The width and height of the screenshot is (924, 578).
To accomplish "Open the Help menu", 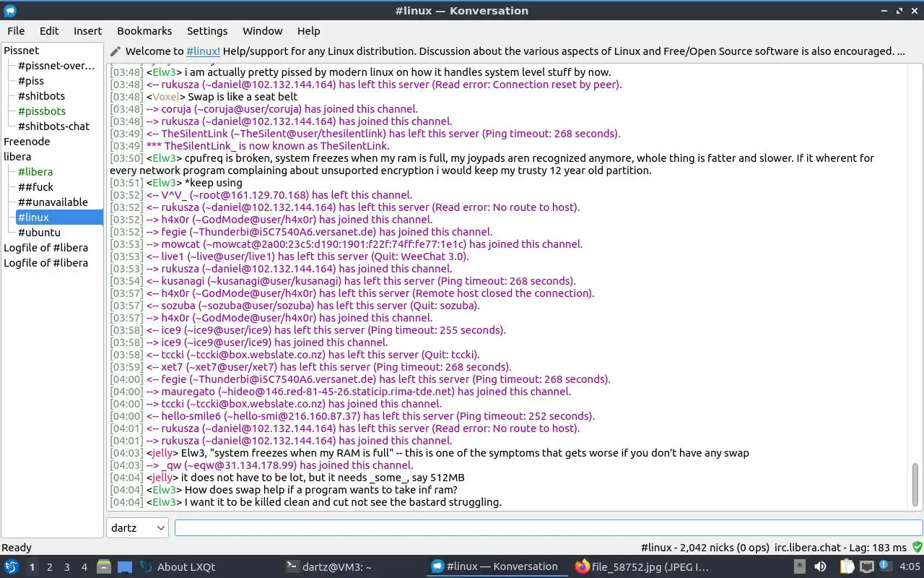I will tap(308, 31).
